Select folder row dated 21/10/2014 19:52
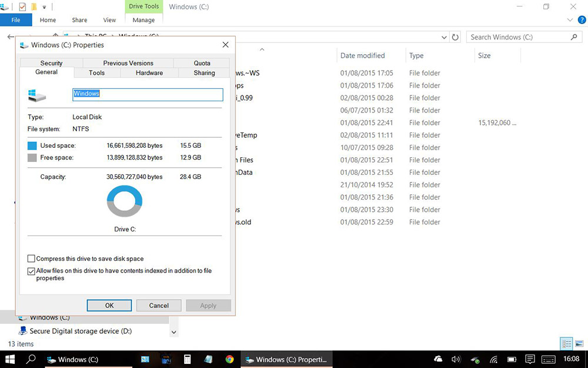Image resolution: width=588 pixels, height=368 pixels. tap(378, 185)
